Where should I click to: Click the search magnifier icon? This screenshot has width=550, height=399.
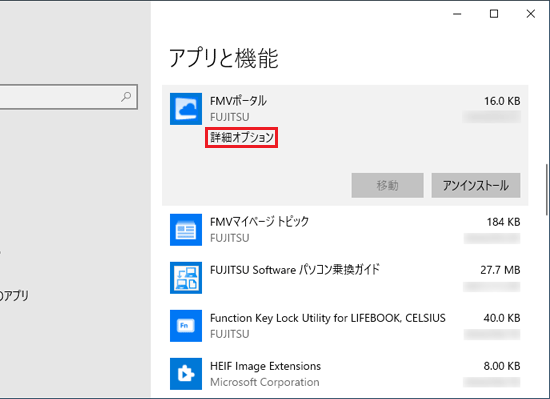tap(126, 96)
